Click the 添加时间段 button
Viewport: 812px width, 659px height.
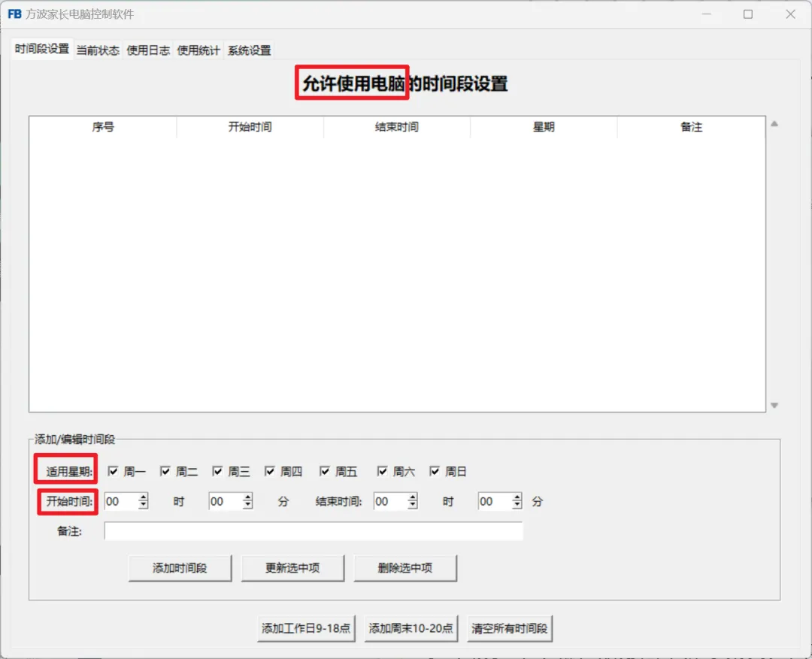(x=180, y=568)
